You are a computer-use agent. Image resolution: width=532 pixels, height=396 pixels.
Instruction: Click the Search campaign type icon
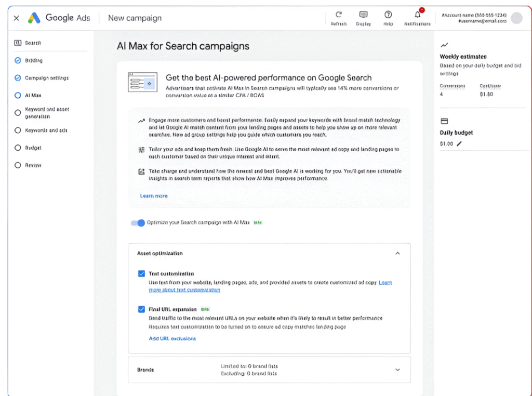pyautogui.click(x=18, y=43)
